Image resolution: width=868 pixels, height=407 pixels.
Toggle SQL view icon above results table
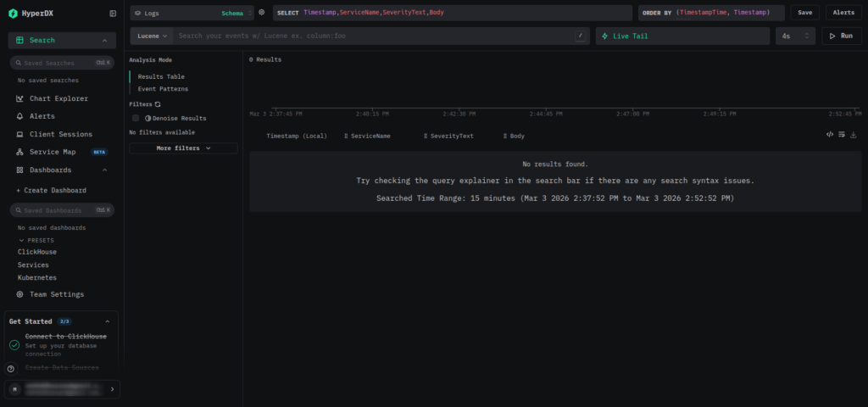click(830, 135)
